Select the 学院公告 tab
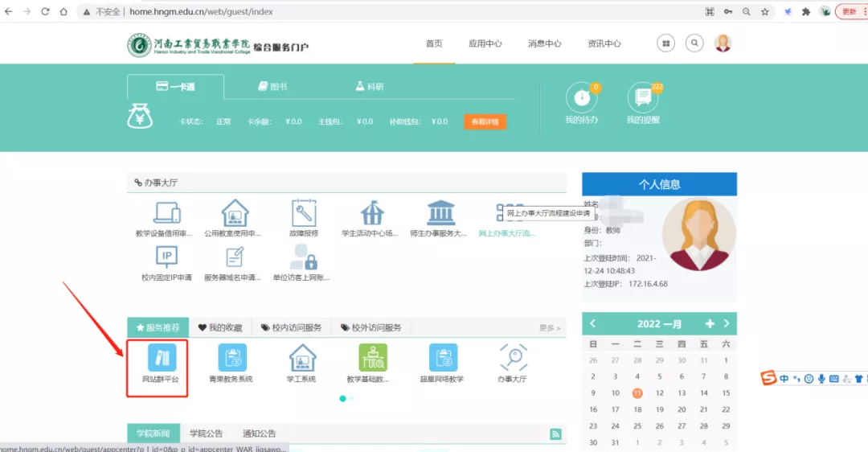Viewport: 868px width, 452px height. click(x=207, y=434)
